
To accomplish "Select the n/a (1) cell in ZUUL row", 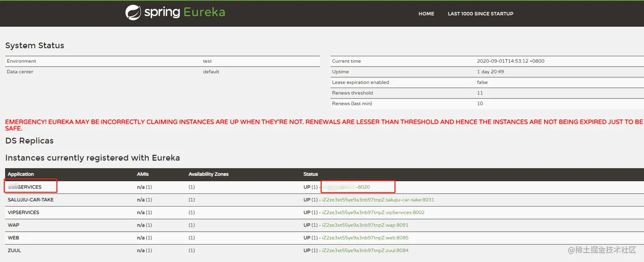I will (x=144, y=250).
